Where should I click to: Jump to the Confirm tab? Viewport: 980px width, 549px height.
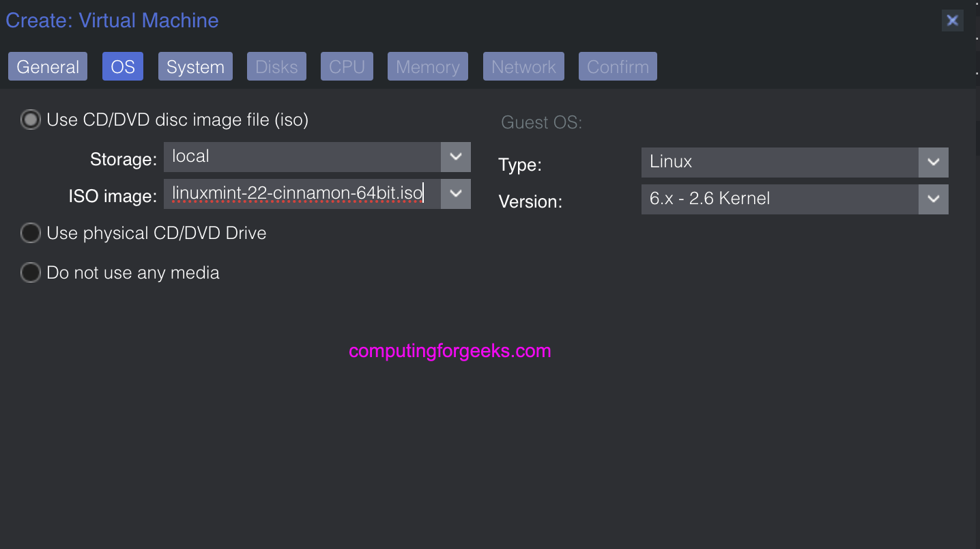point(618,67)
